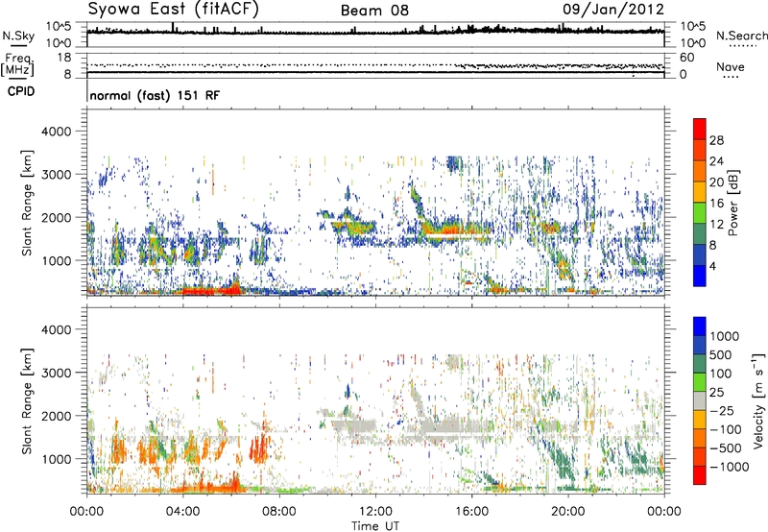
Task: Click the "N.Search" legend label
Action: [x=741, y=36]
